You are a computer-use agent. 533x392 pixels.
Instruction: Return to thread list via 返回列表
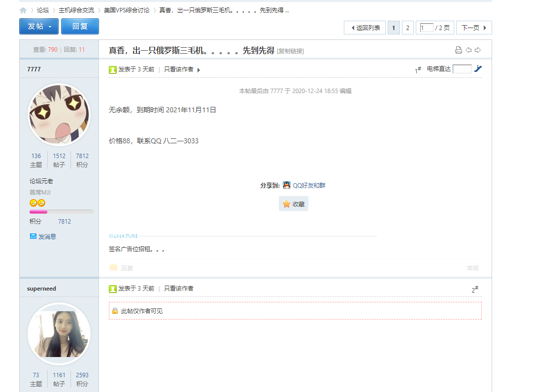(365, 28)
